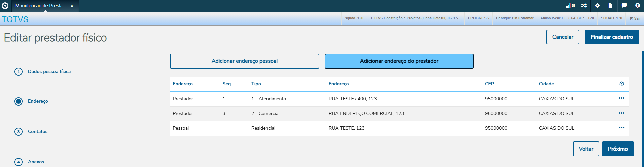The image size is (644, 167).
Task: Open the signal bars DI icon
Action: (570, 6)
